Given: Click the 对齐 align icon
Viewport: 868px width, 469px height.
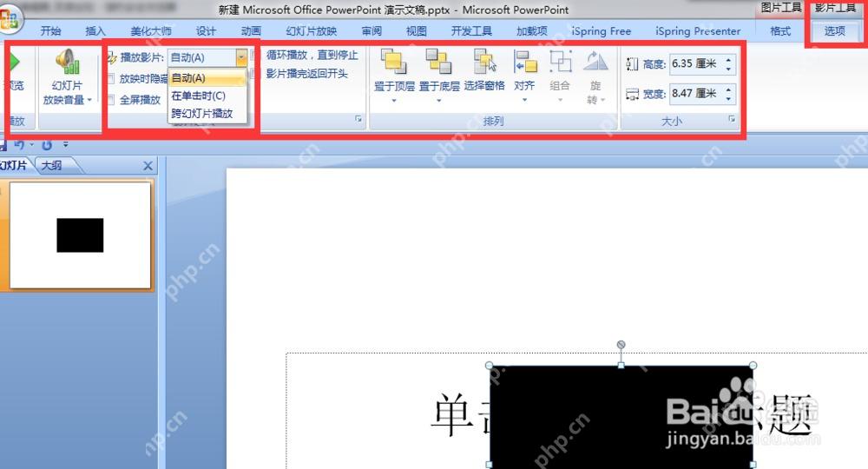Looking at the screenshot, I should tap(525, 61).
